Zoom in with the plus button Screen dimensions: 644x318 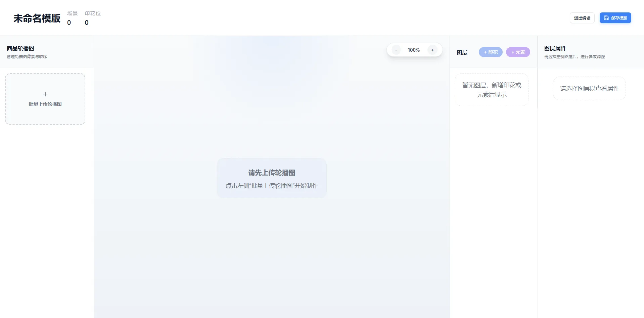[432, 50]
